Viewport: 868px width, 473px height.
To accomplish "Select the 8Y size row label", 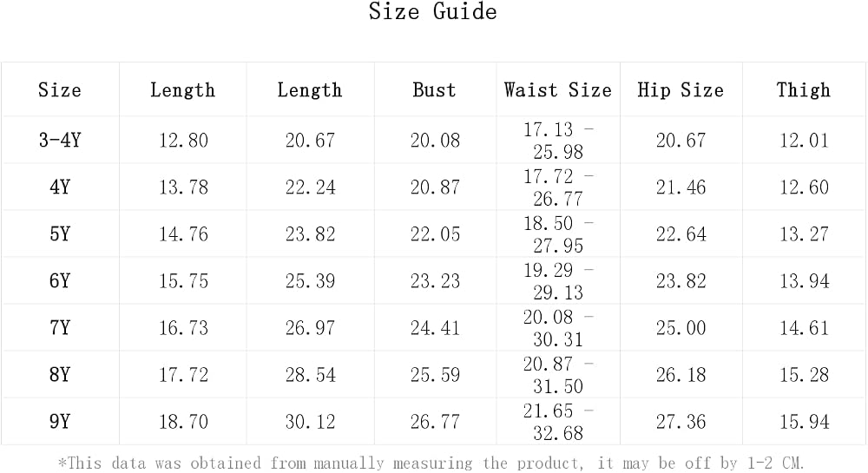I will (x=60, y=375).
